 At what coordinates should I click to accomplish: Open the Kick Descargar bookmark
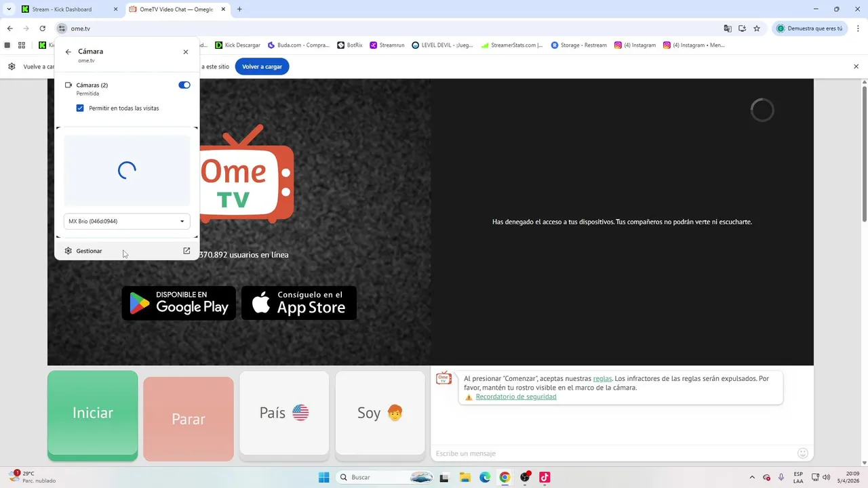[x=238, y=45]
